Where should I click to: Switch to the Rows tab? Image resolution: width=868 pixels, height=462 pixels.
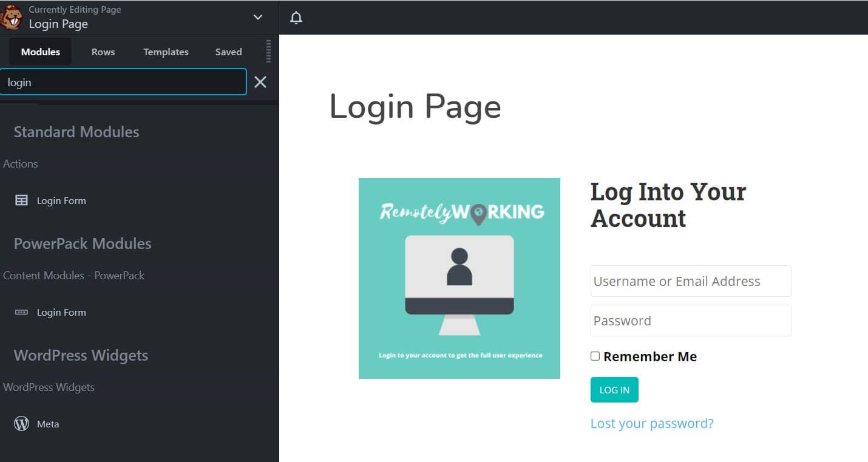pyautogui.click(x=103, y=52)
